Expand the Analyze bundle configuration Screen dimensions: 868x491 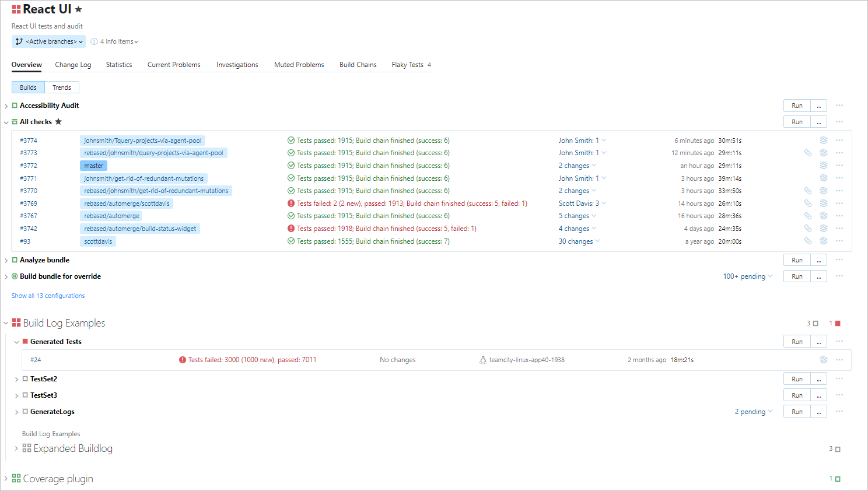click(x=6, y=261)
